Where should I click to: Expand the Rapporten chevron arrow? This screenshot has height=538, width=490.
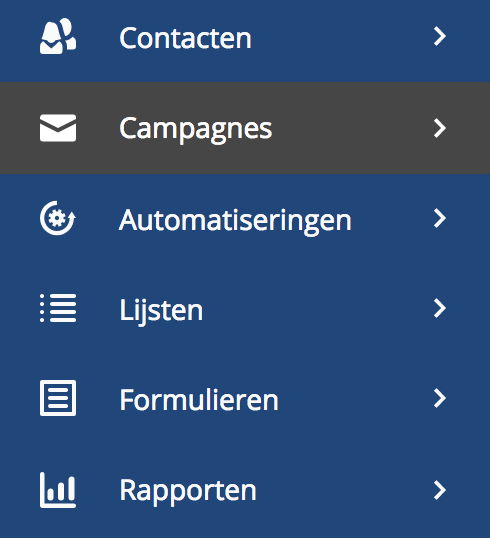pos(440,490)
